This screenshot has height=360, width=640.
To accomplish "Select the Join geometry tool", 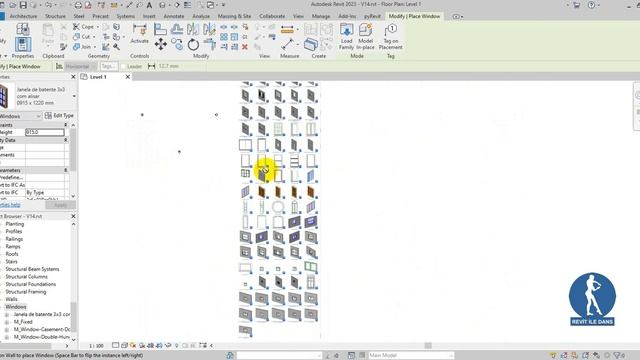I will (x=82, y=47).
